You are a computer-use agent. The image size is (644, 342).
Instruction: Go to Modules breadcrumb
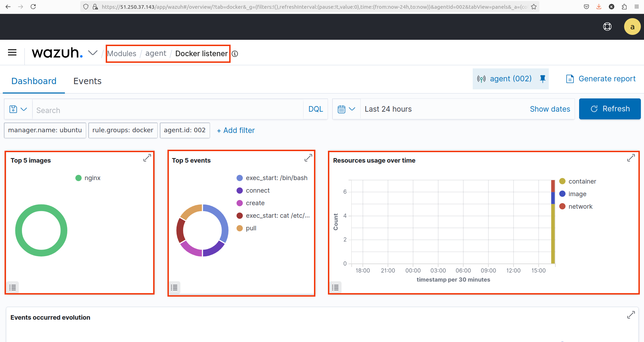click(x=122, y=54)
